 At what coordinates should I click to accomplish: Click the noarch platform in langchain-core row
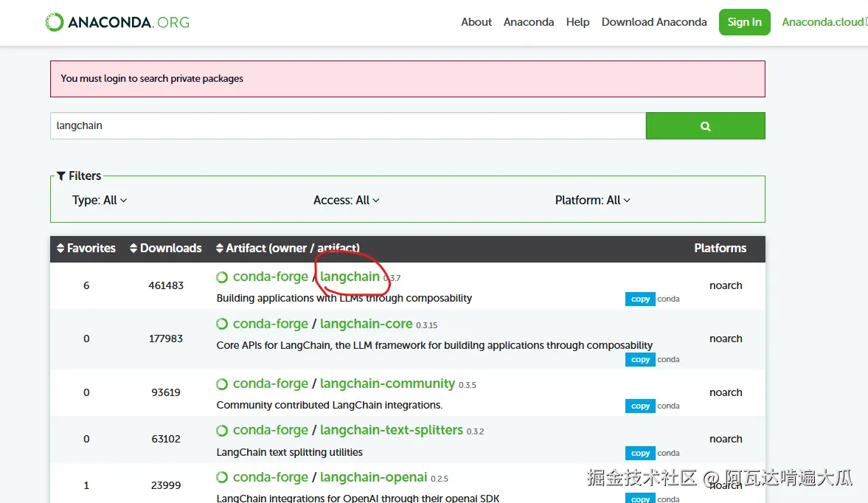726,339
